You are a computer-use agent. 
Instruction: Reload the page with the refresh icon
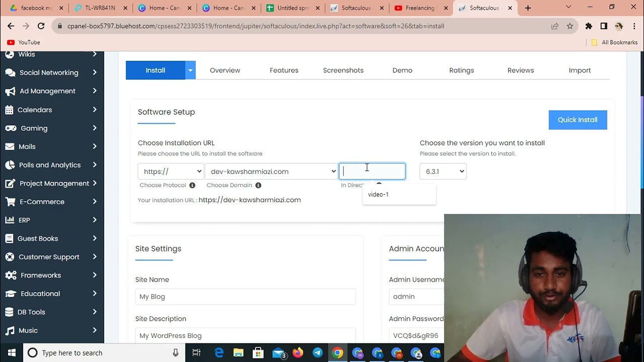pos(41,26)
